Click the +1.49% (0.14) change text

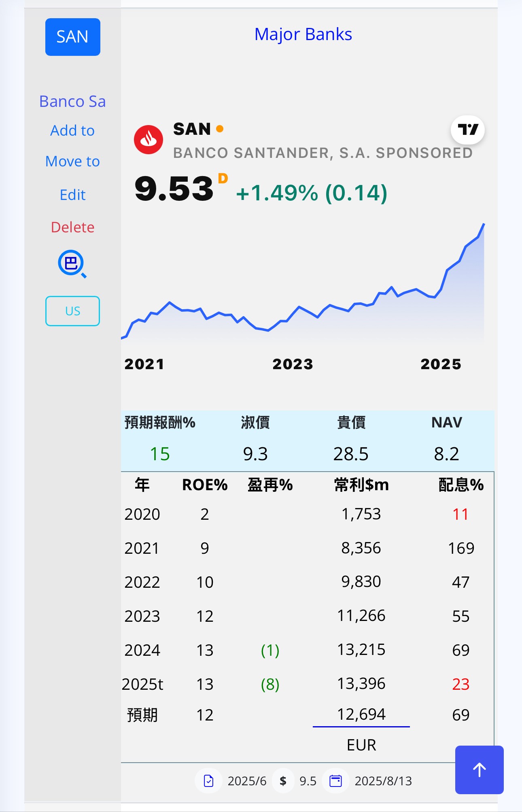coord(312,193)
